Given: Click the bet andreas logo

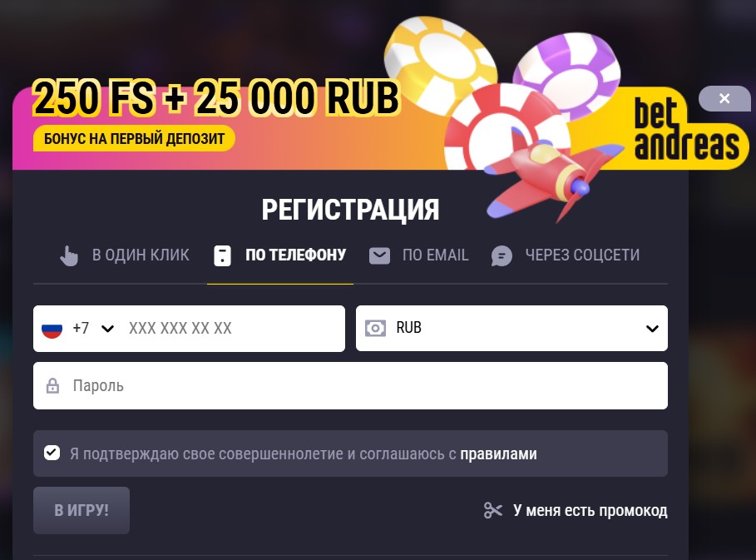Looking at the screenshot, I should pos(687,129).
